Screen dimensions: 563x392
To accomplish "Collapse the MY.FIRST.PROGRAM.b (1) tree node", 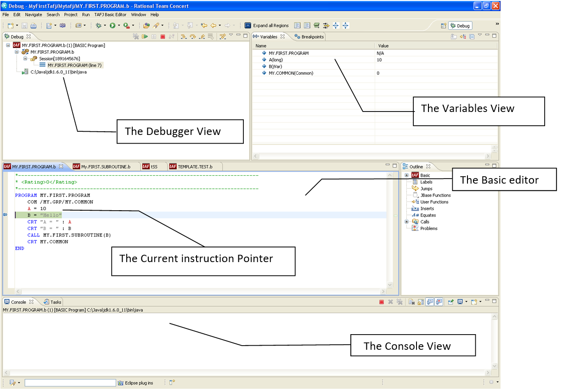I will (8, 45).
